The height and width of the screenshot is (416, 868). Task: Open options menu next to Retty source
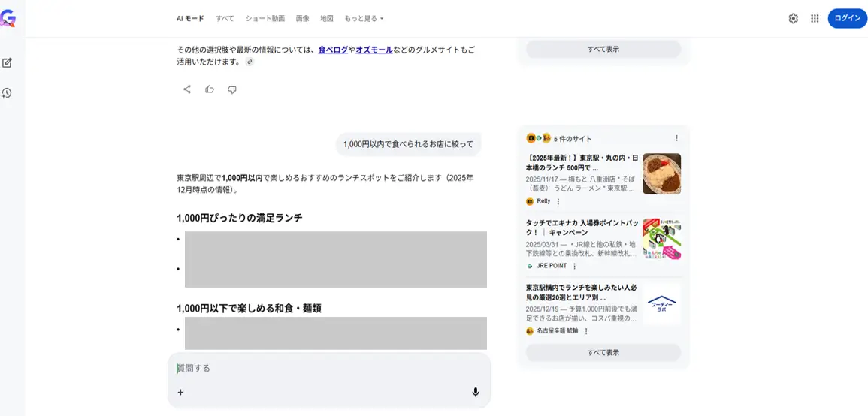(x=558, y=201)
